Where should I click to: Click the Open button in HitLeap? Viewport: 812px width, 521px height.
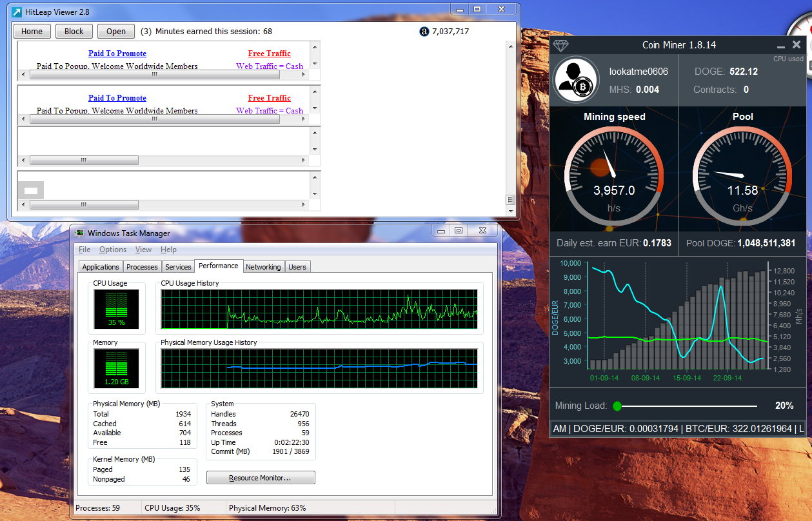(116, 31)
